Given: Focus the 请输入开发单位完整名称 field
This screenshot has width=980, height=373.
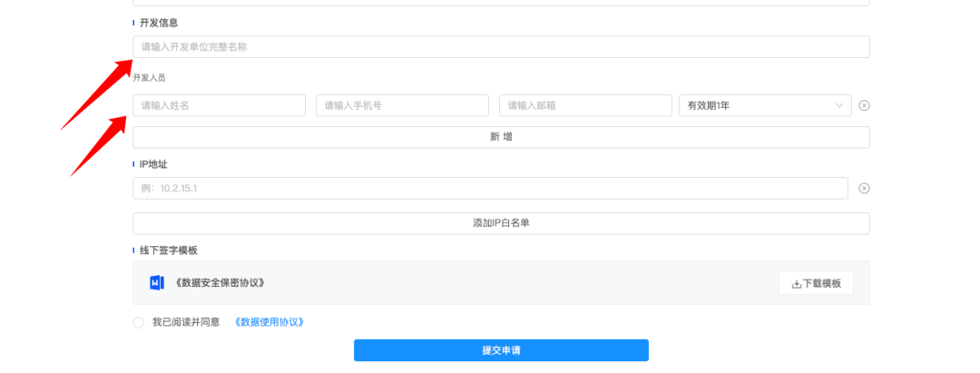Looking at the screenshot, I should coord(501,47).
